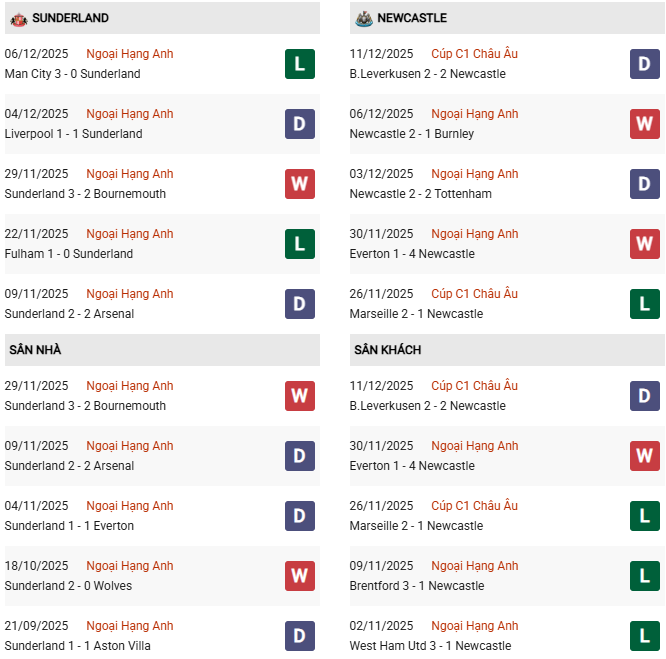Open Sunderland 2 - 2 Arsenal result under Sunderland
This screenshot has height=659, width=666.
tap(69, 314)
